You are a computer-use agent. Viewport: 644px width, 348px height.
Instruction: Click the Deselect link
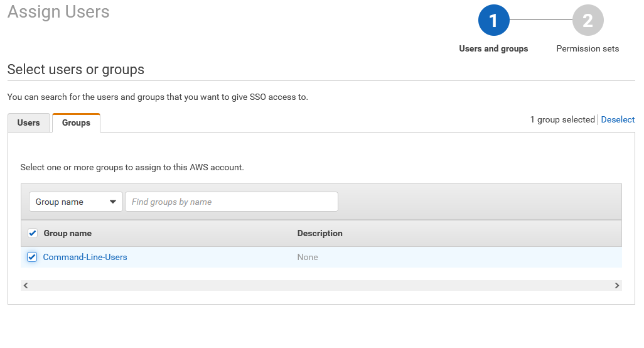point(618,119)
